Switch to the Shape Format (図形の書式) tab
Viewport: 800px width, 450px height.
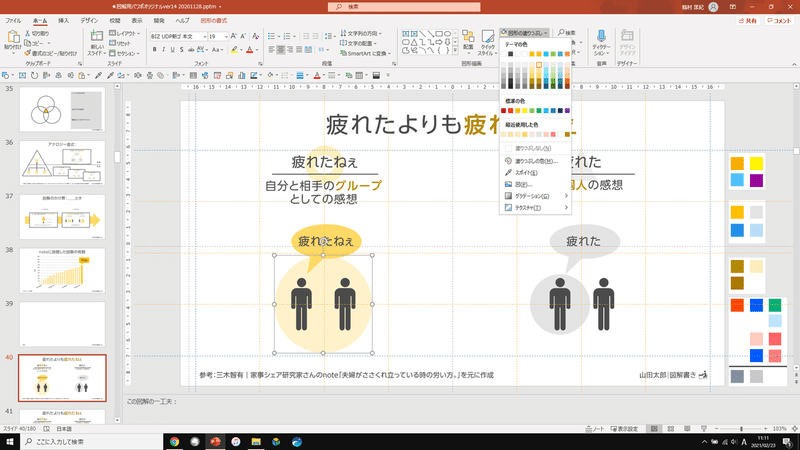point(214,21)
